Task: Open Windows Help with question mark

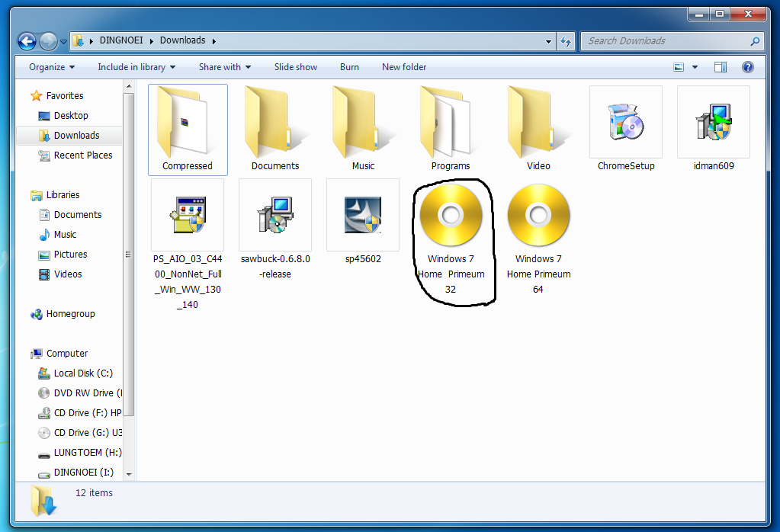Action: click(748, 67)
